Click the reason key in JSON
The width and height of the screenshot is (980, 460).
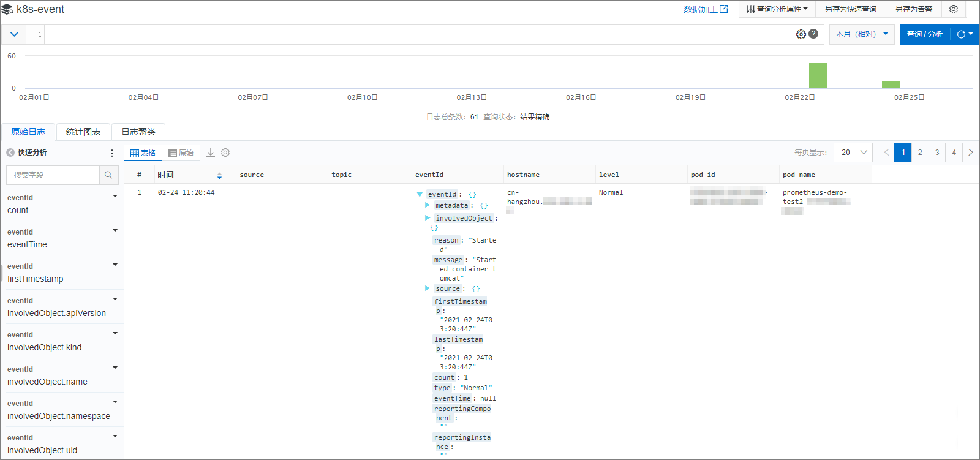click(x=447, y=240)
